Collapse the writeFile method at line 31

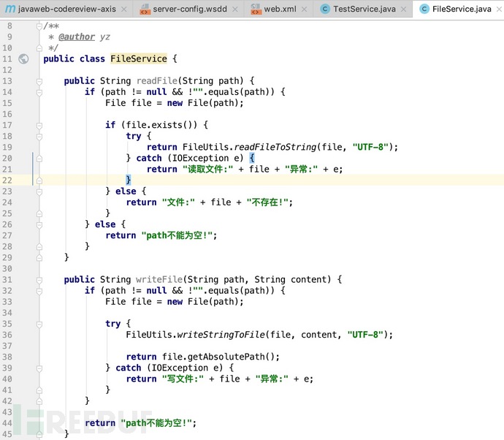[x=39, y=280]
